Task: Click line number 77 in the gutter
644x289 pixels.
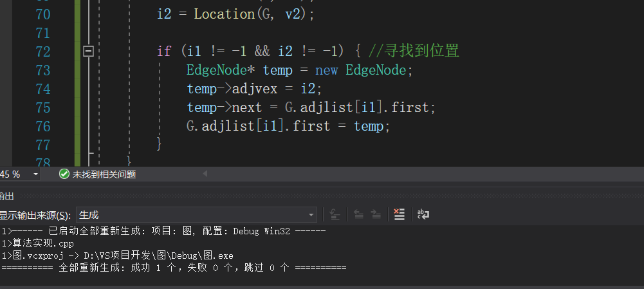Action: click(x=43, y=145)
